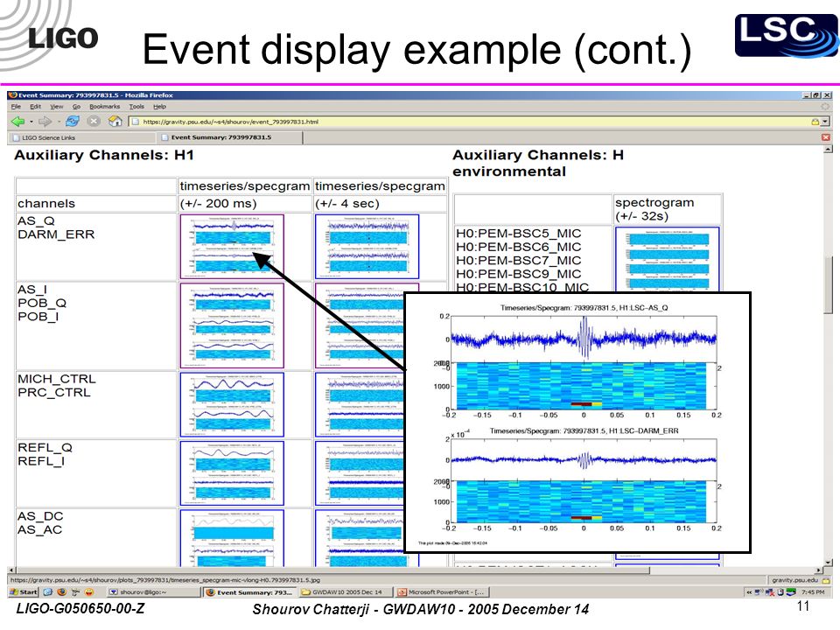This screenshot has width=840, height=630.
Task: Switch to Event Summary: 793... taskbar button
Action: (249, 592)
